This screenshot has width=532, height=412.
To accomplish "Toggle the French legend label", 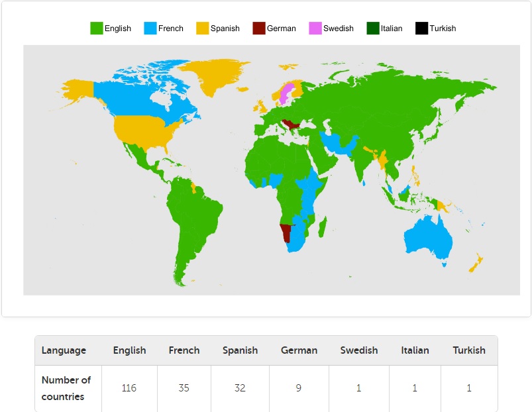I will [x=171, y=28].
